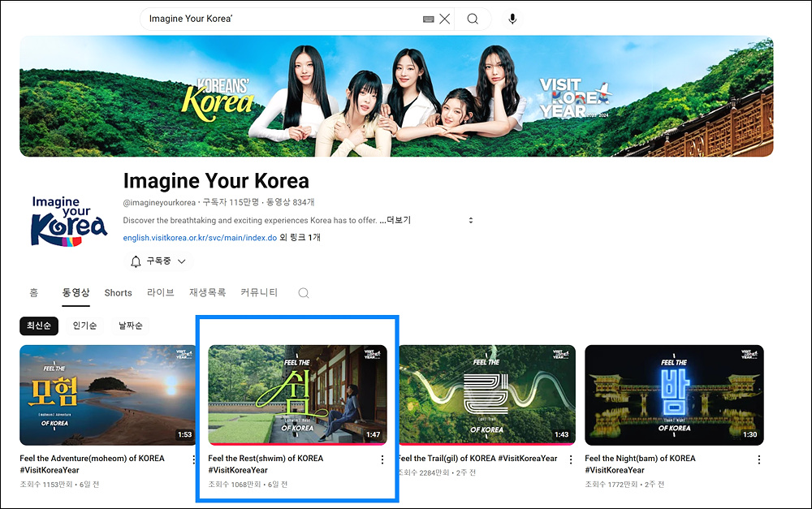Click the Imagine your Korea channel avatar
Image resolution: width=812 pixels, height=509 pixels.
pyautogui.click(x=69, y=221)
